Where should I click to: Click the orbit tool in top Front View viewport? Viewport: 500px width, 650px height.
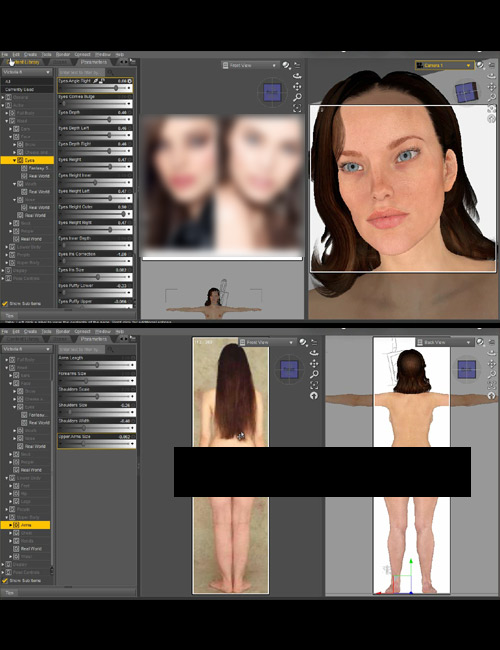tap(297, 76)
